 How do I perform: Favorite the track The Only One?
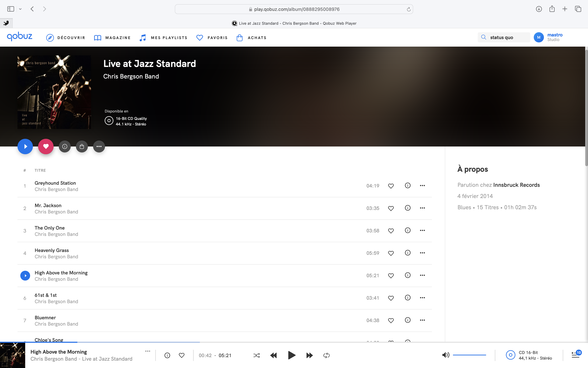pos(391,231)
